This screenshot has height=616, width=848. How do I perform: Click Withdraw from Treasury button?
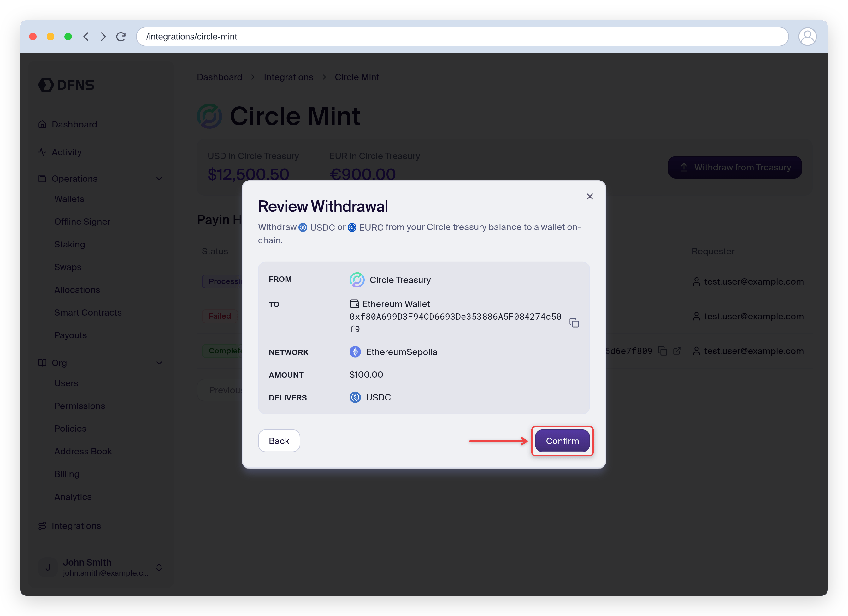pyautogui.click(x=735, y=167)
